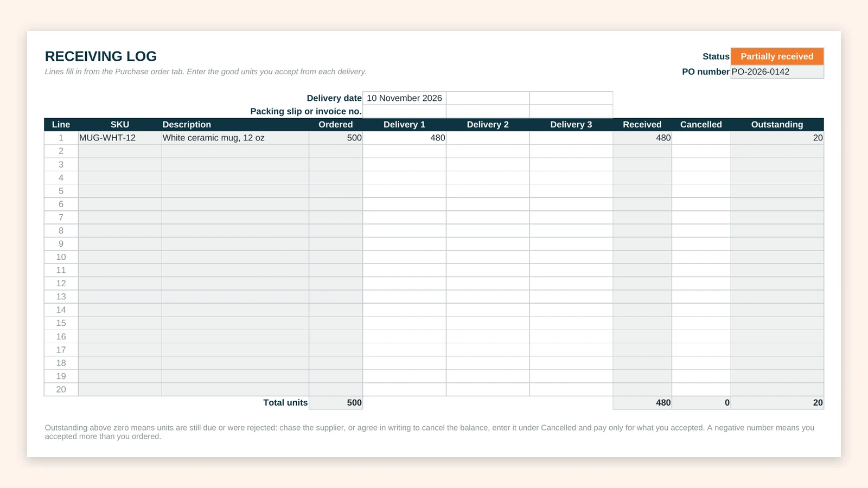868x488 pixels.
Task: Select the 'Total units' label
Action: tap(285, 403)
